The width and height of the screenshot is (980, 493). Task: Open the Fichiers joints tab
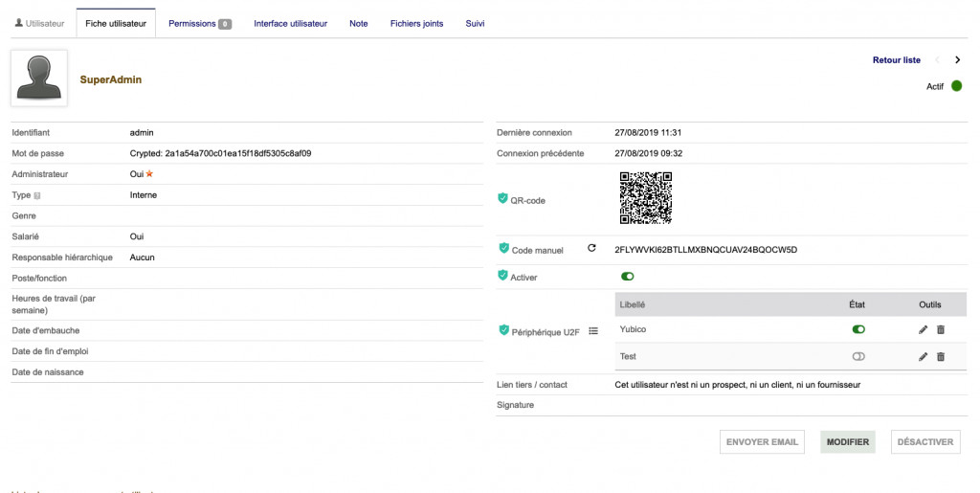[416, 24]
